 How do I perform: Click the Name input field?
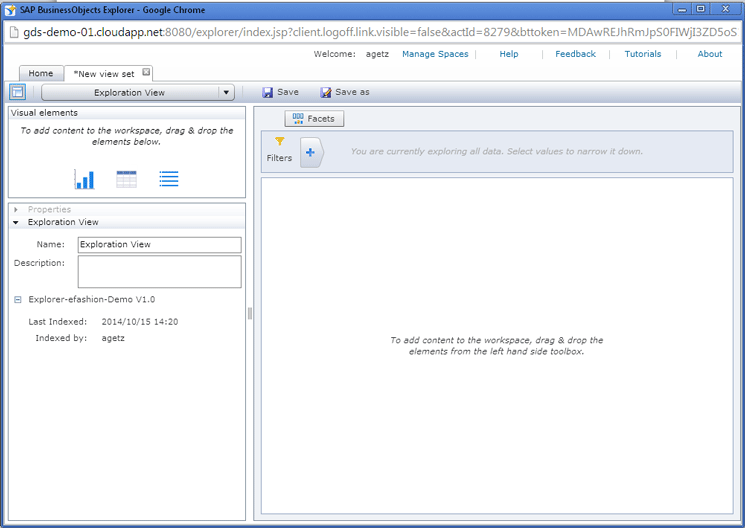[159, 245]
